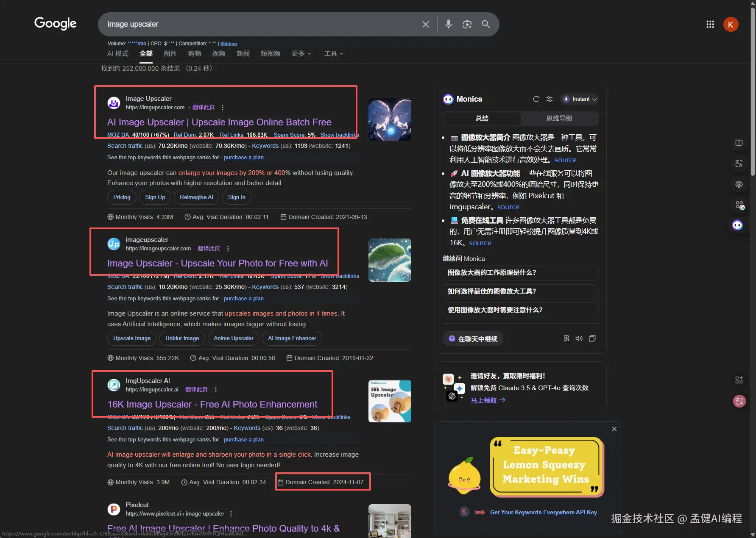Ask 如何选择最佳的图像放大工具 follow-up question

click(x=520, y=291)
